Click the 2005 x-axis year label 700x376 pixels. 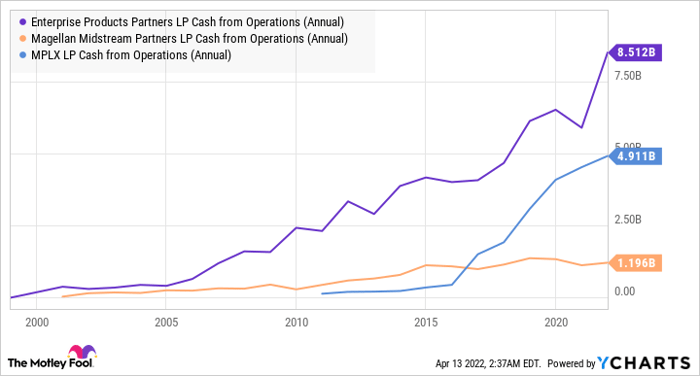tap(166, 322)
